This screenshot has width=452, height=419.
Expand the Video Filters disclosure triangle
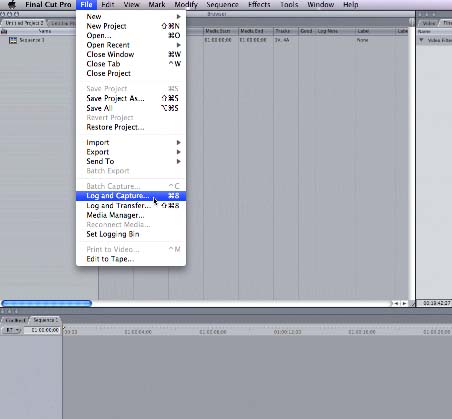click(x=421, y=40)
